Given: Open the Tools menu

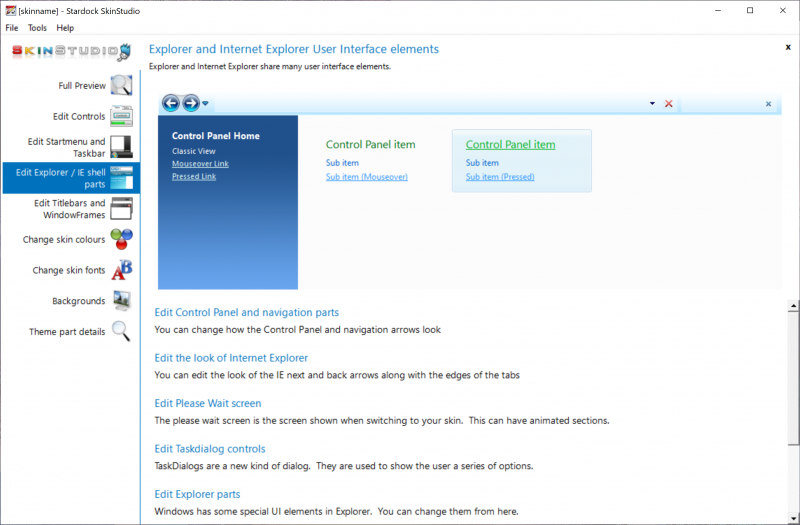Looking at the screenshot, I should coord(37,28).
